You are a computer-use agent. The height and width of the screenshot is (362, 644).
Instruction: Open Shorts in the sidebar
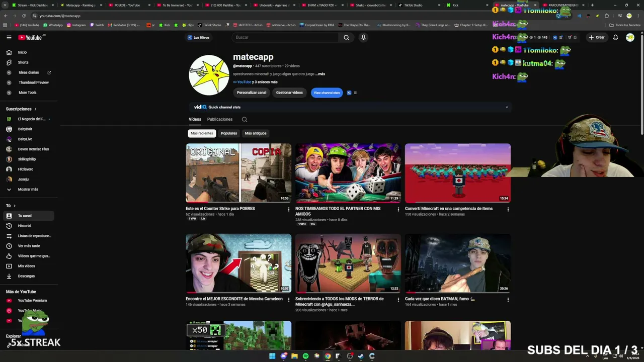(x=28, y=62)
